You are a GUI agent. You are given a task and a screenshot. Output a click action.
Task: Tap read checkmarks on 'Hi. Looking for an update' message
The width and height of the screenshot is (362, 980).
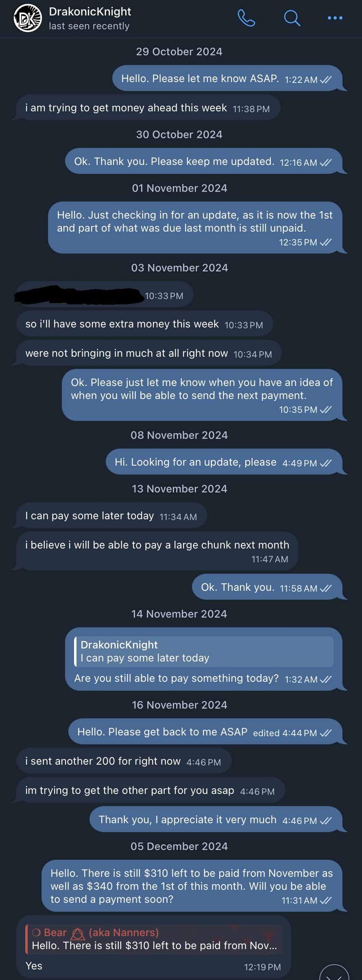point(326,463)
